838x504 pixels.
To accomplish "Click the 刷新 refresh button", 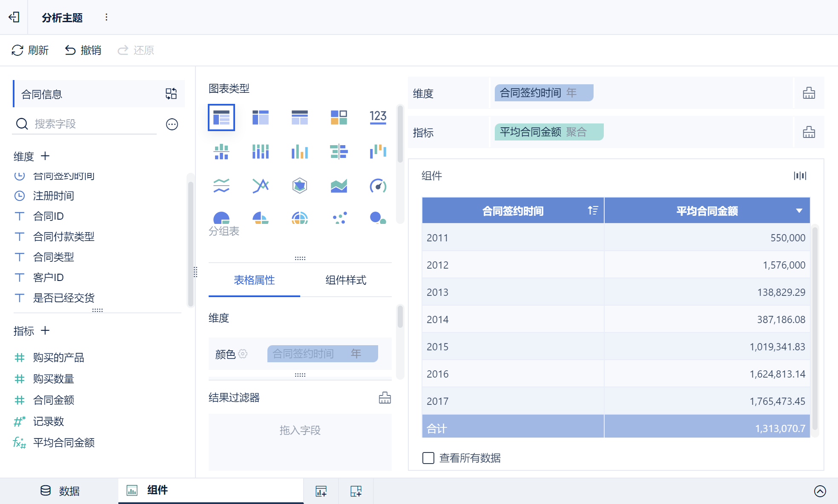I will coord(30,50).
